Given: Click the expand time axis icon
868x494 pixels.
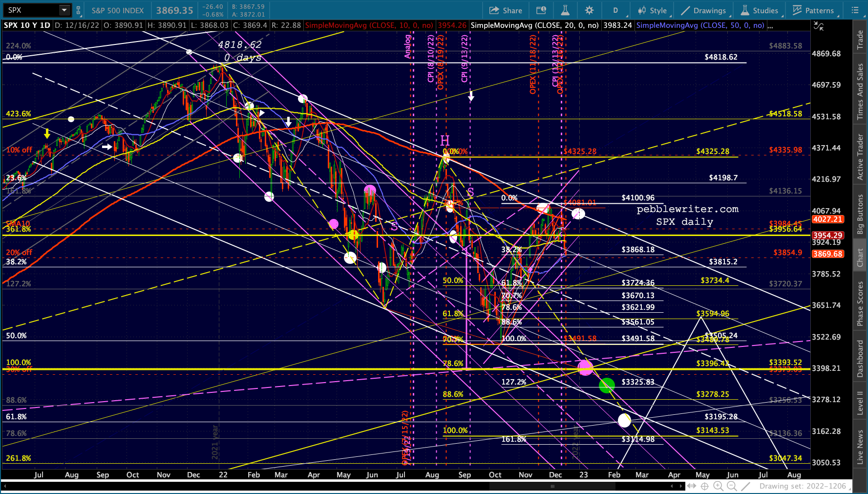Looking at the screenshot, I should point(692,486).
